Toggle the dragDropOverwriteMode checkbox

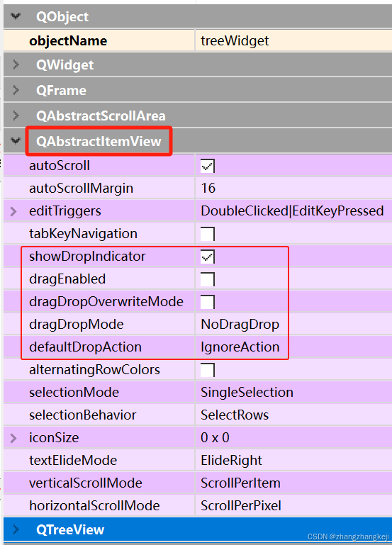click(x=208, y=302)
